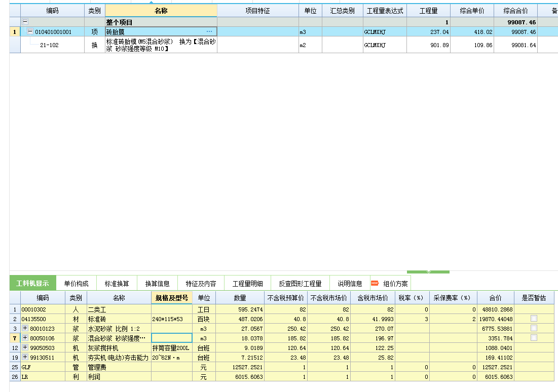Select the 管理费 name cell
This screenshot has height=392, width=558.
point(119,367)
